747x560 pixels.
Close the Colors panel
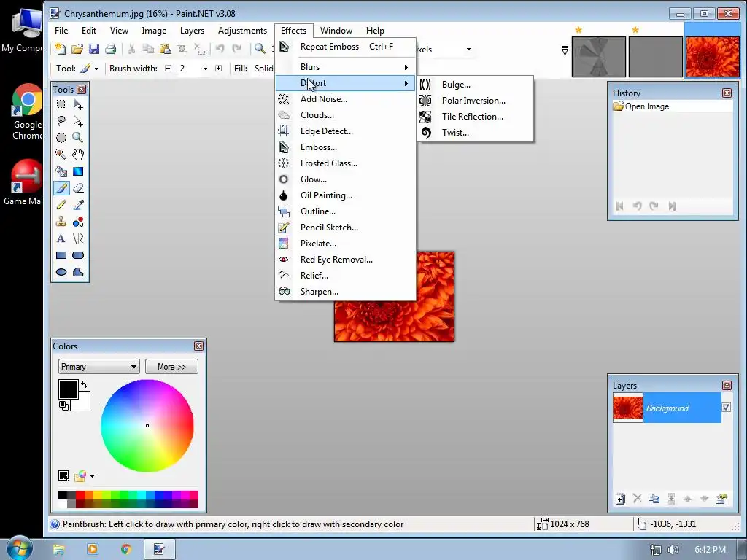(198, 346)
